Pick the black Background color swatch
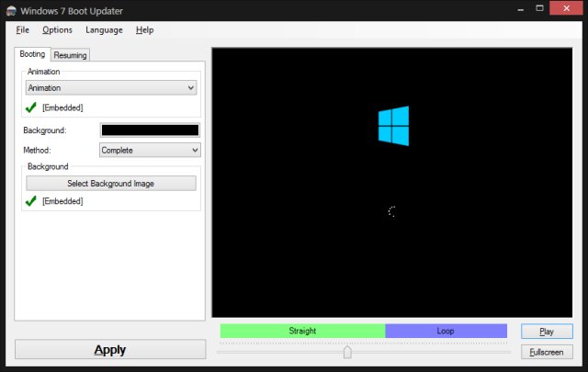The height and width of the screenshot is (372, 588). [x=150, y=130]
